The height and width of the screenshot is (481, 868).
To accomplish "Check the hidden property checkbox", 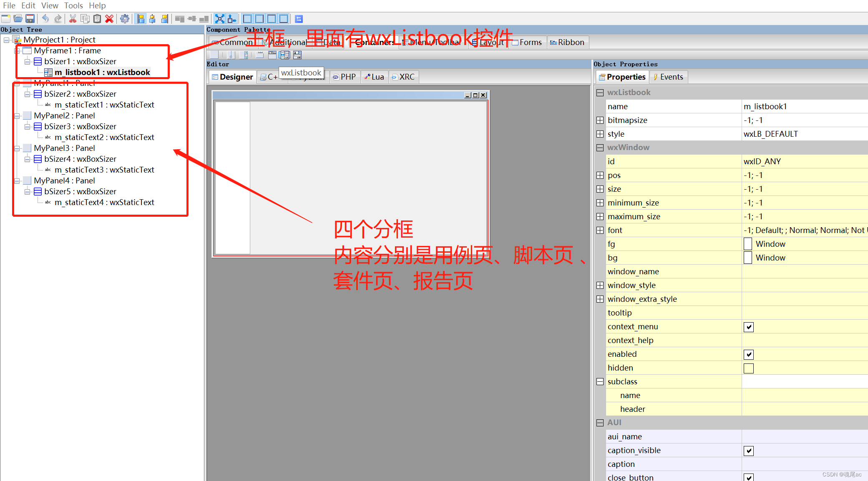I will click(x=749, y=368).
